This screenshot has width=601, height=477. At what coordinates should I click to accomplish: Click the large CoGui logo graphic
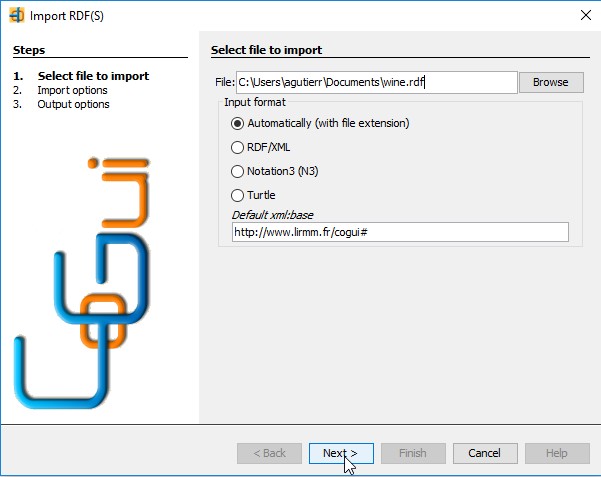click(81, 282)
